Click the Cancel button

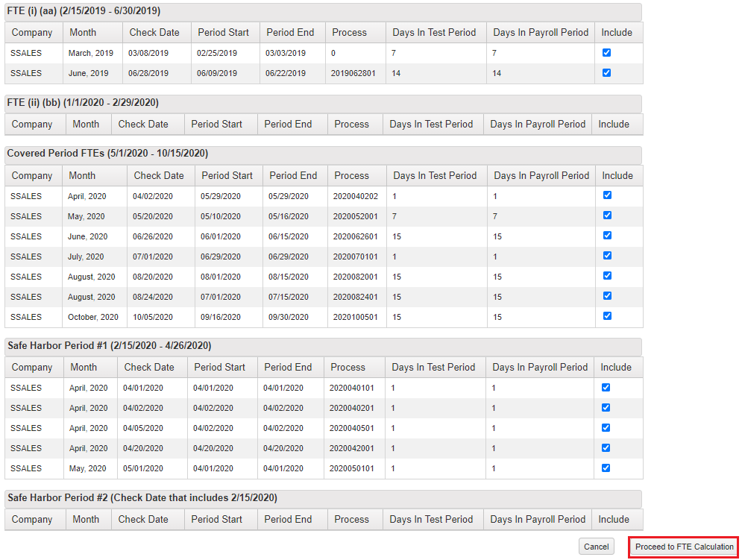(x=597, y=547)
